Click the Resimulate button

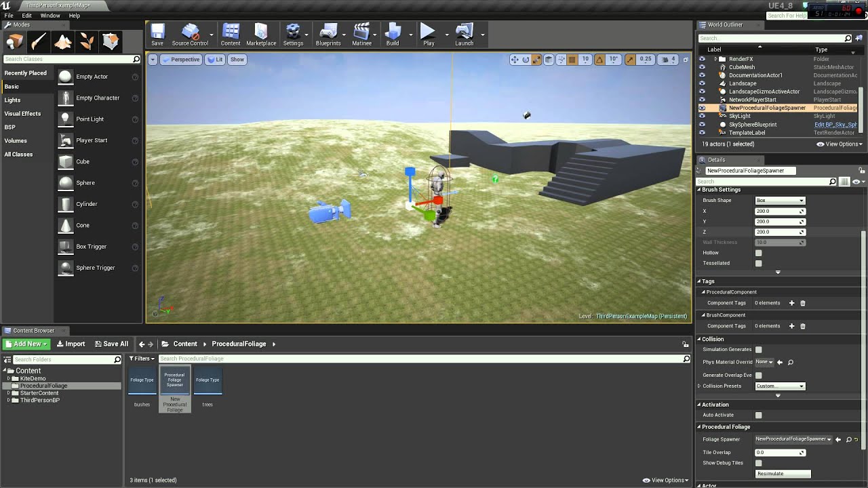pos(783,474)
